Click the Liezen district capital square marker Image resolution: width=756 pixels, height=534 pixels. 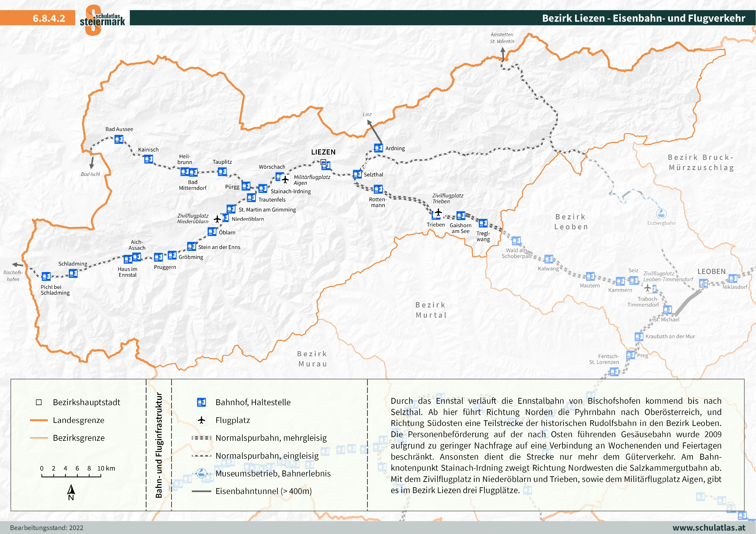pos(323,161)
